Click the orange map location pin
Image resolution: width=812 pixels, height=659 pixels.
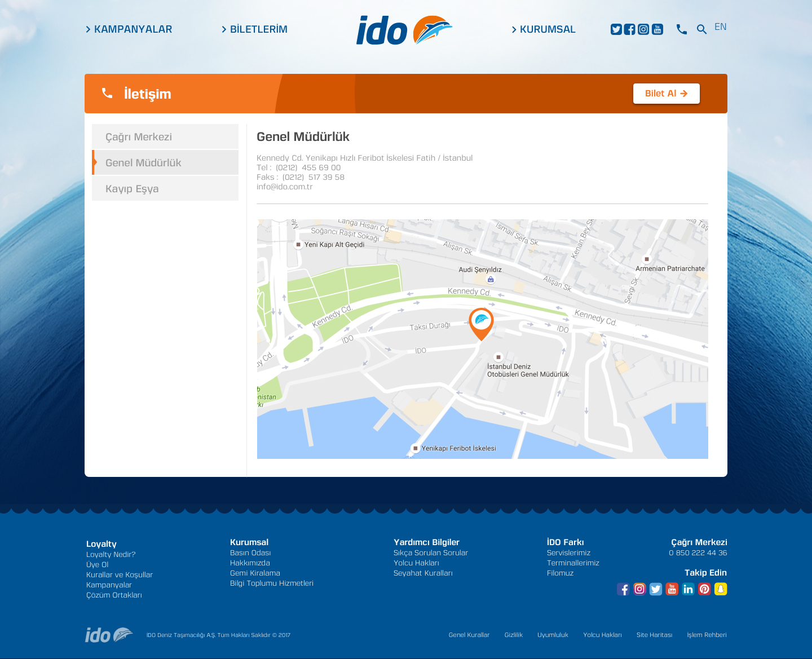click(x=481, y=324)
